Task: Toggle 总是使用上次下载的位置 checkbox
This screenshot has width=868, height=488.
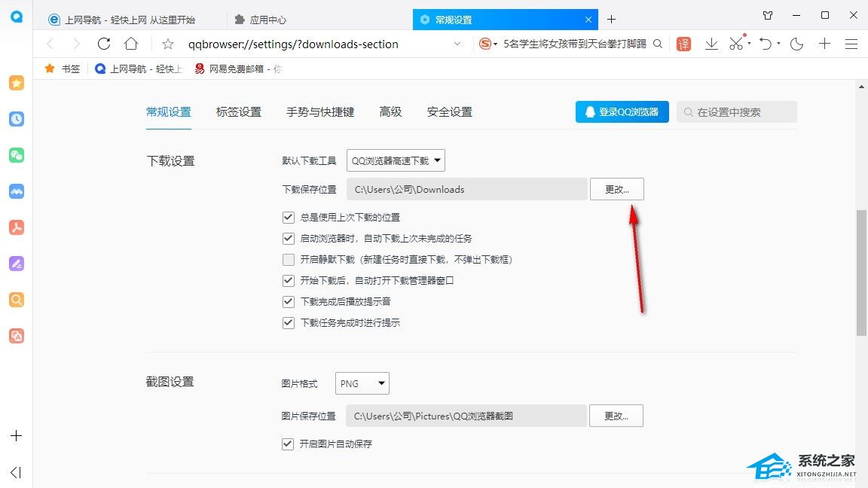Action: click(288, 218)
